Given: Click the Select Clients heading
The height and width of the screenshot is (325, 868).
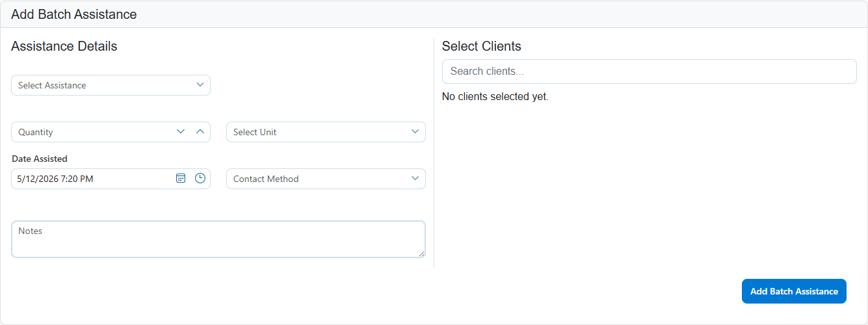Looking at the screenshot, I should [482, 46].
